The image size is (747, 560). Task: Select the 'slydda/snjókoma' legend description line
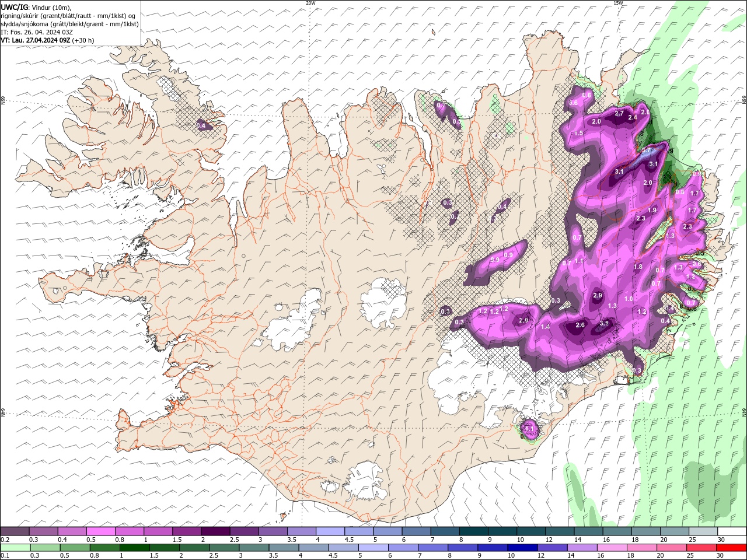point(69,24)
